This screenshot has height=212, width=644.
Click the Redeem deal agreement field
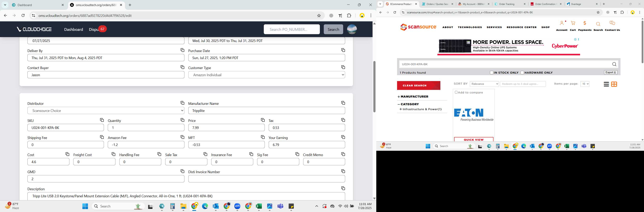[x=522, y=84]
